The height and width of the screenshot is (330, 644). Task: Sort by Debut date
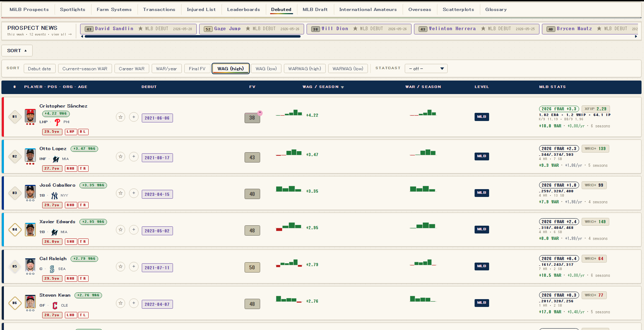click(39, 68)
